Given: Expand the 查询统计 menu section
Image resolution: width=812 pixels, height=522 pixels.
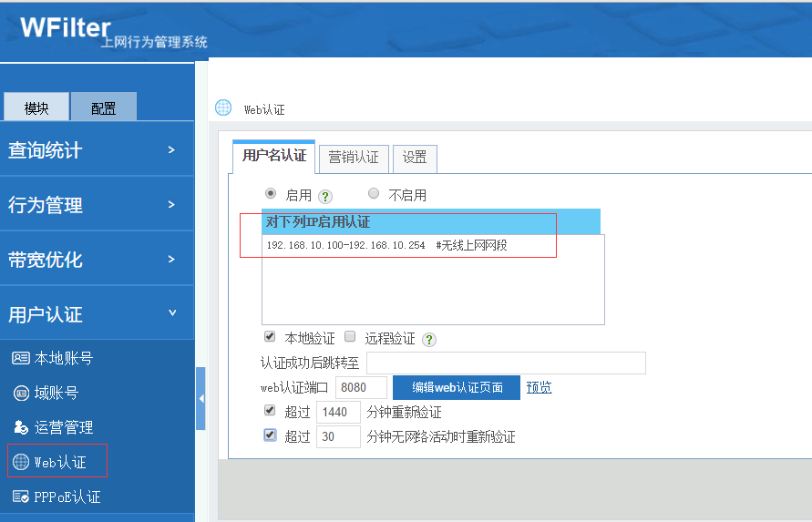Looking at the screenshot, I should 97,149.
